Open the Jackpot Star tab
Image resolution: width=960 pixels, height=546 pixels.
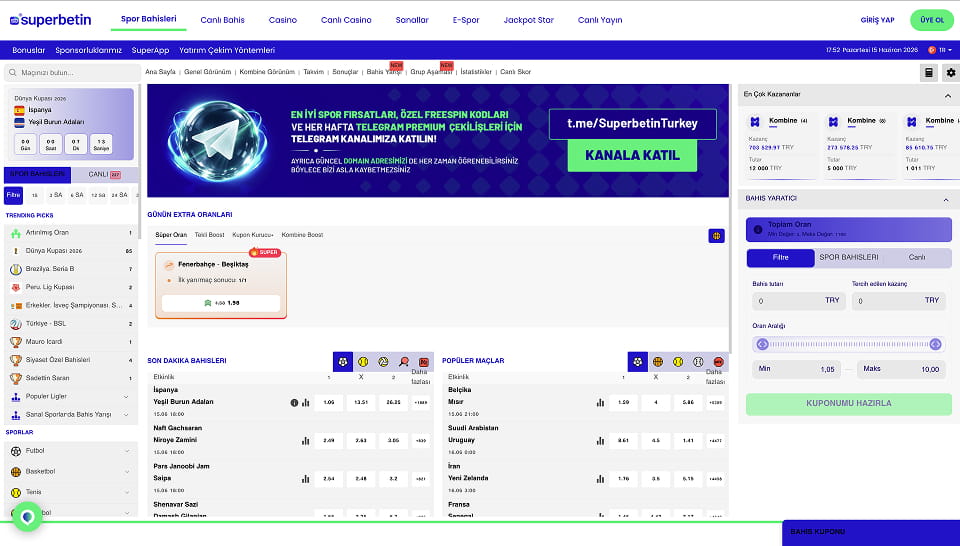[x=528, y=20]
